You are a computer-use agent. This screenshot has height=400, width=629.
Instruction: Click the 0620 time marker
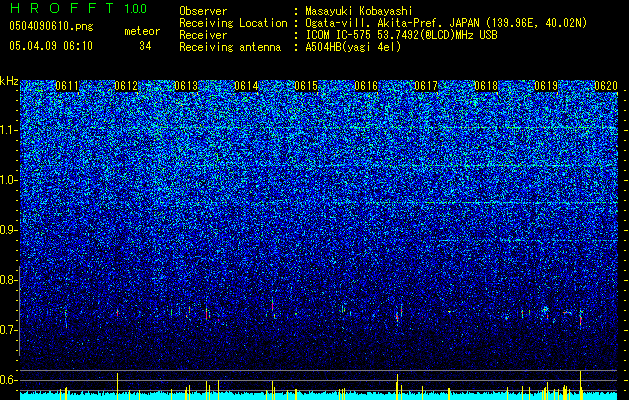[x=606, y=86]
